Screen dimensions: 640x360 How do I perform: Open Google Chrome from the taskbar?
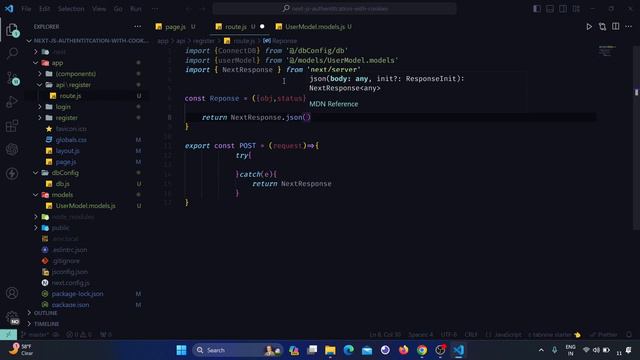pyautogui.click(x=422, y=350)
